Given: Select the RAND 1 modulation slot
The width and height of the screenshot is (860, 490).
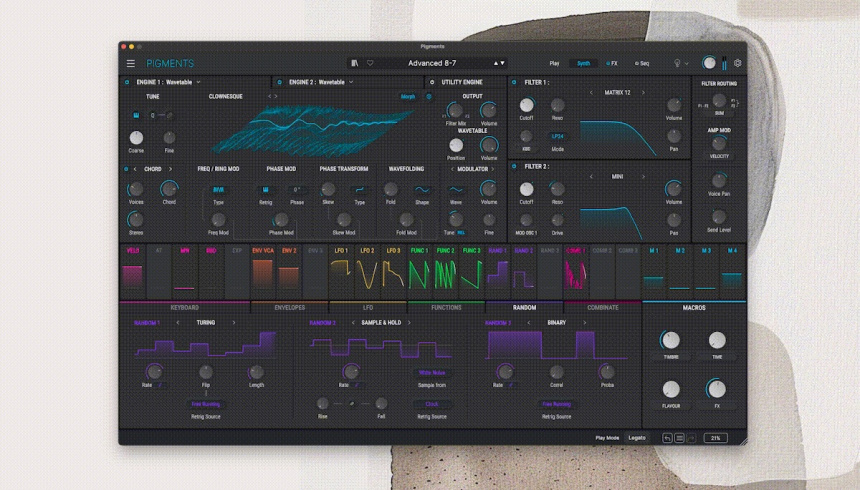Looking at the screenshot, I should click(497, 271).
